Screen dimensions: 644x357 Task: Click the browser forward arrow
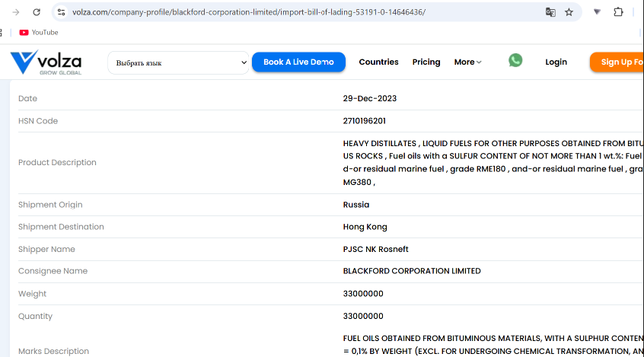(16, 12)
